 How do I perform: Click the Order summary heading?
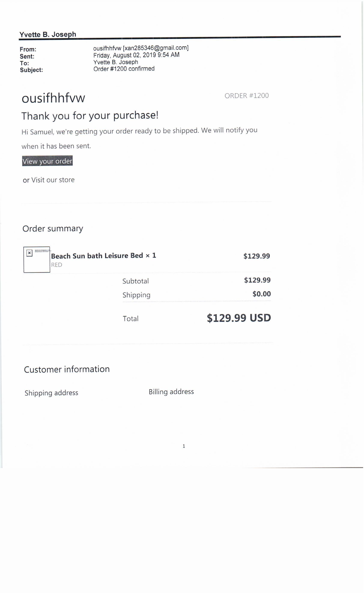click(53, 229)
